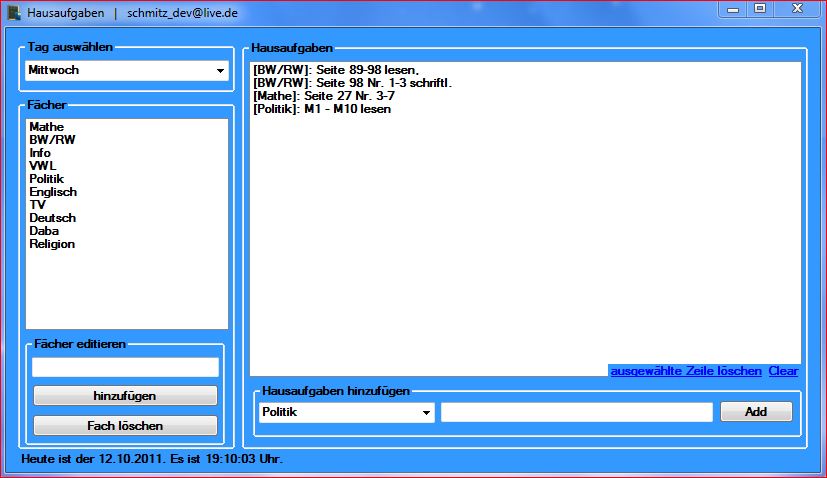Click the homework description input field
The image size is (827, 478).
pyautogui.click(x=576, y=412)
